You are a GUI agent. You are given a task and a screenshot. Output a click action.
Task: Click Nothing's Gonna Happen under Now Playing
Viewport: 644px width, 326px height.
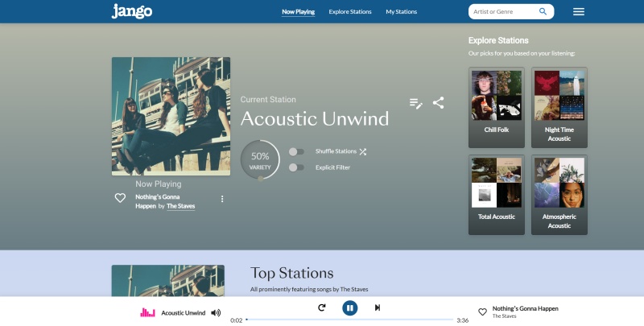coord(157,201)
